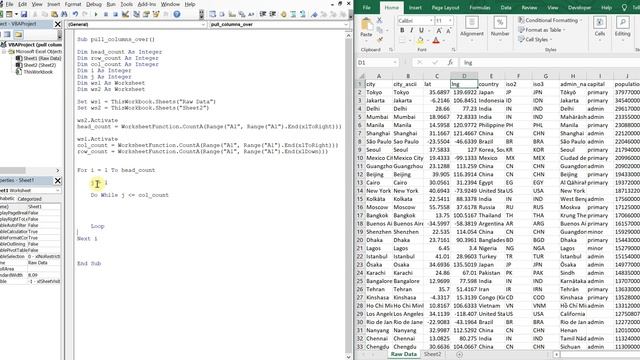Stop execution with the Reset button
The width and height of the screenshot is (640, 360).
point(116,14)
